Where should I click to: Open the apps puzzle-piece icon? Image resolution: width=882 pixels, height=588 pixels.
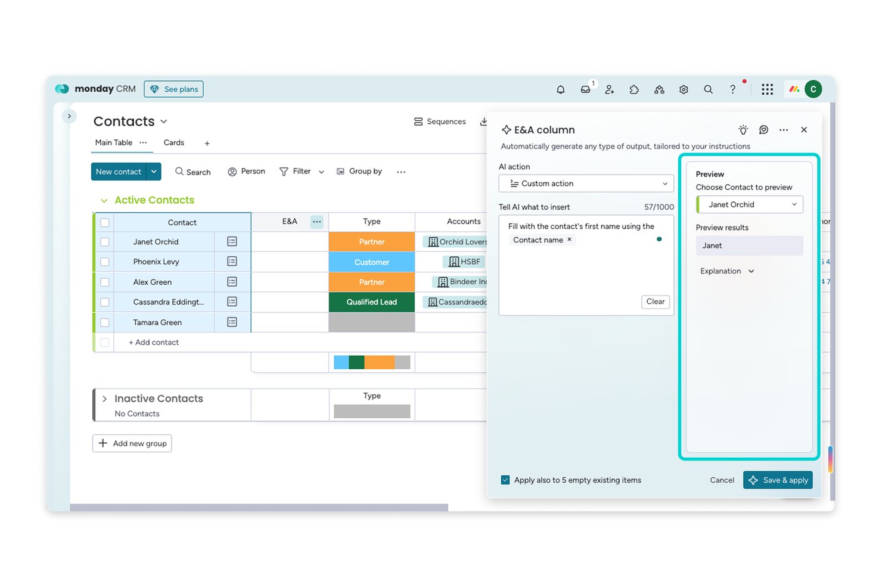pos(634,89)
